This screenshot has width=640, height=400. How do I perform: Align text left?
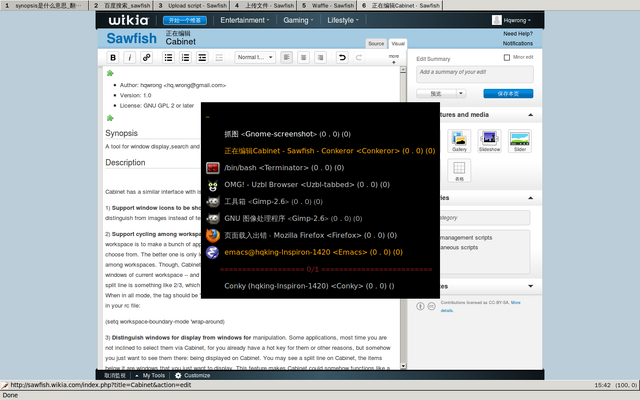click(287, 58)
